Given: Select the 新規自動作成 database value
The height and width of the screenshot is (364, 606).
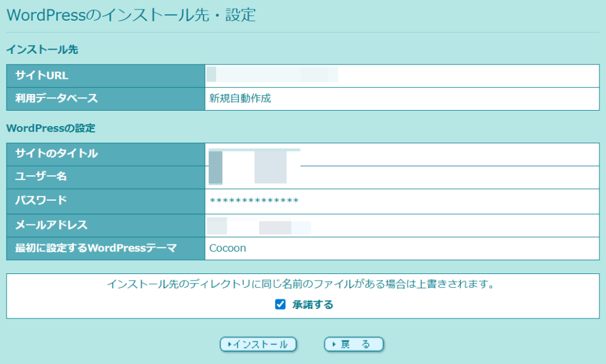Looking at the screenshot, I should tap(240, 99).
